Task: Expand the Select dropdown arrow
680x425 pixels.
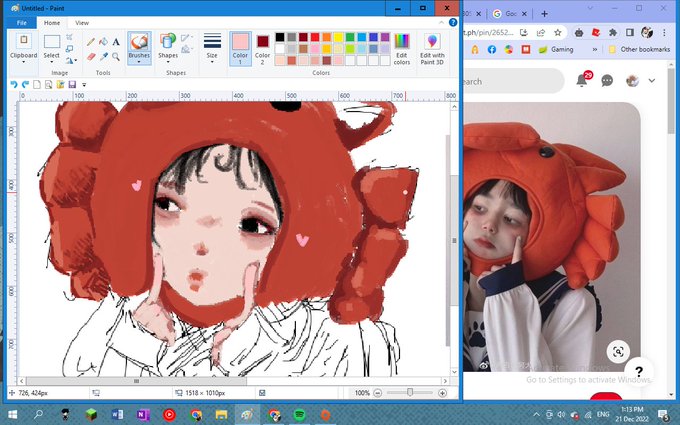Action: (x=51, y=62)
